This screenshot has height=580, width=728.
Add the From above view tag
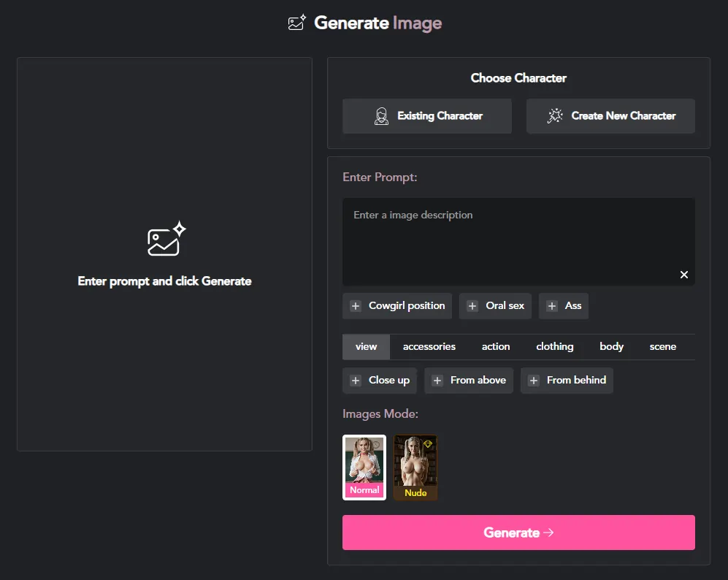click(x=469, y=381)
